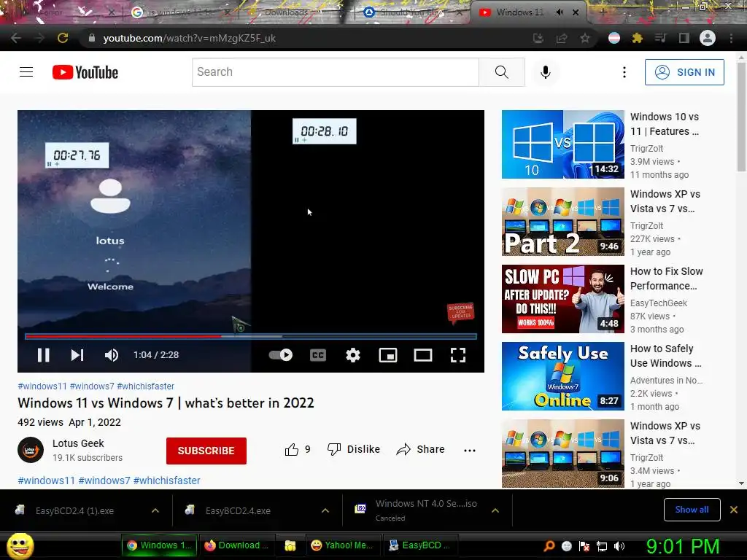Viewport: 747px width, 560px height.
Task: Open the YouTube hamburger guide menu
Action: [26, 72]
